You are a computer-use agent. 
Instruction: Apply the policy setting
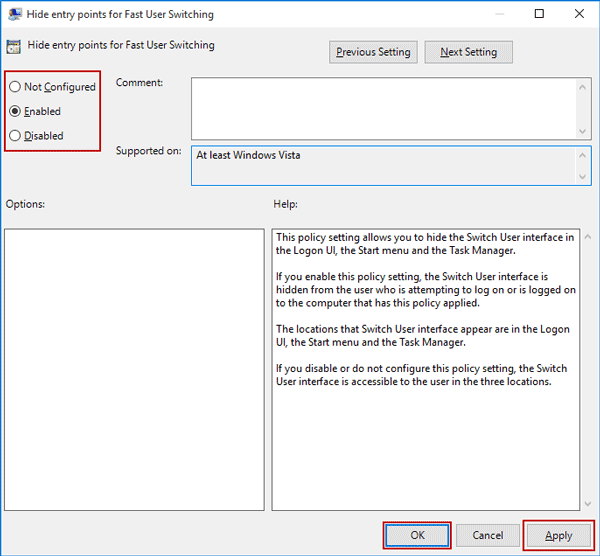click(558, 535)
